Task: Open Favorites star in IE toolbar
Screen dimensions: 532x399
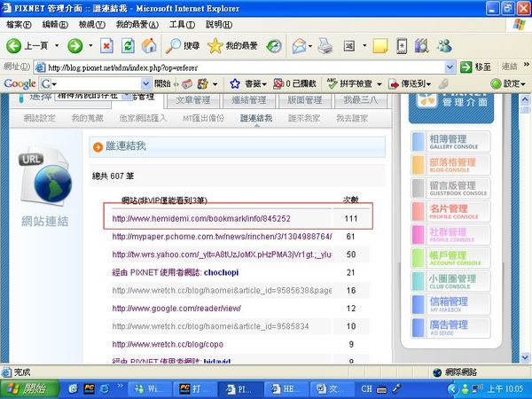Action: tap(232, 46)
